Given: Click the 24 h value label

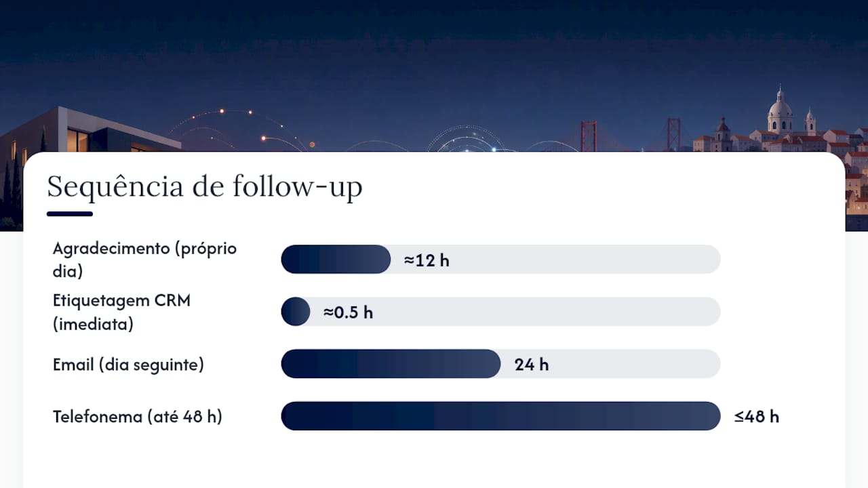Looking at the screenshot, I should coord(532,365).
